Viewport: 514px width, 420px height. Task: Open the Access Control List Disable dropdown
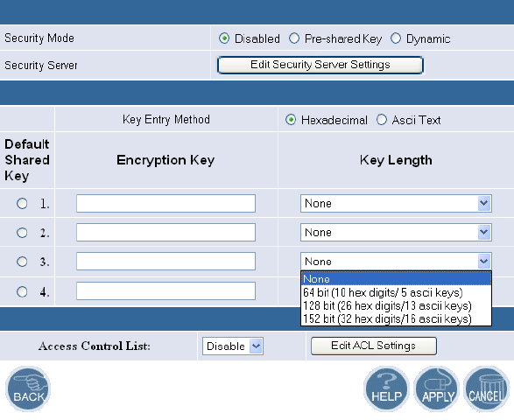pos(233,346)
